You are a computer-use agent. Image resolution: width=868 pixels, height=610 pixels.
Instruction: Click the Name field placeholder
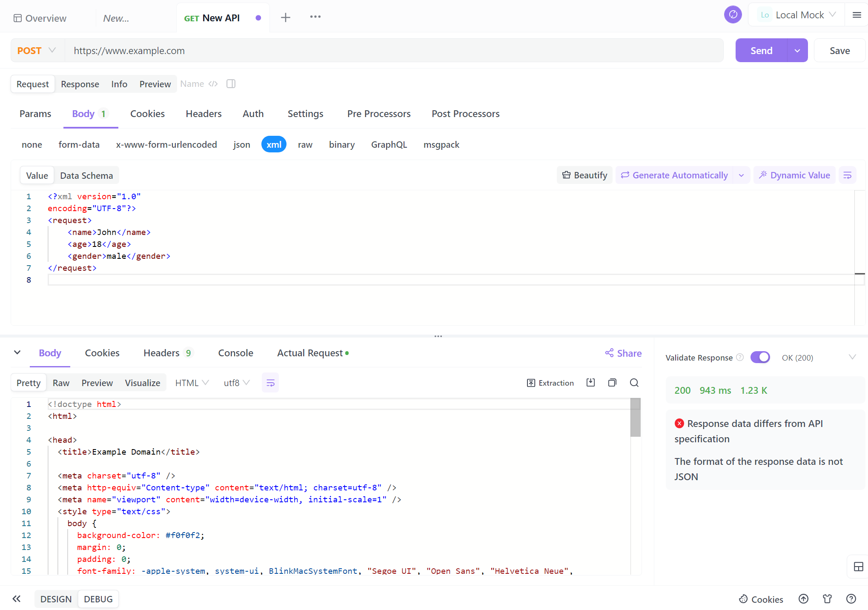(192, 84)
